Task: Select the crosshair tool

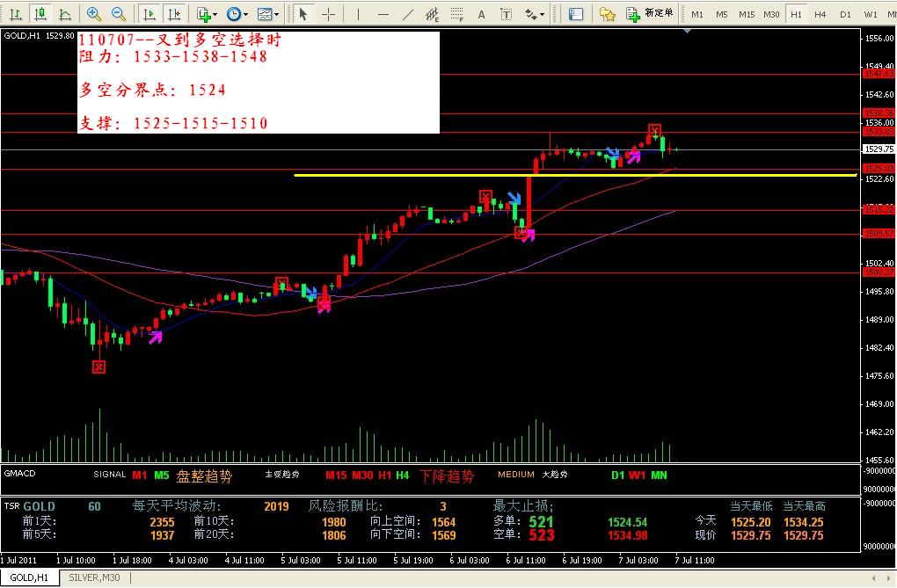Action: [328, 14]
